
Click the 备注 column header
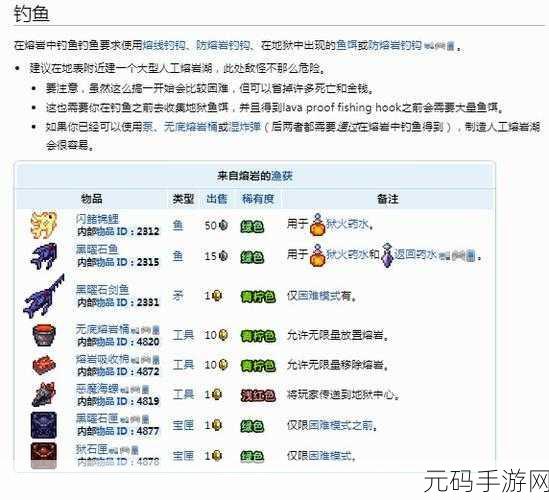387,199
